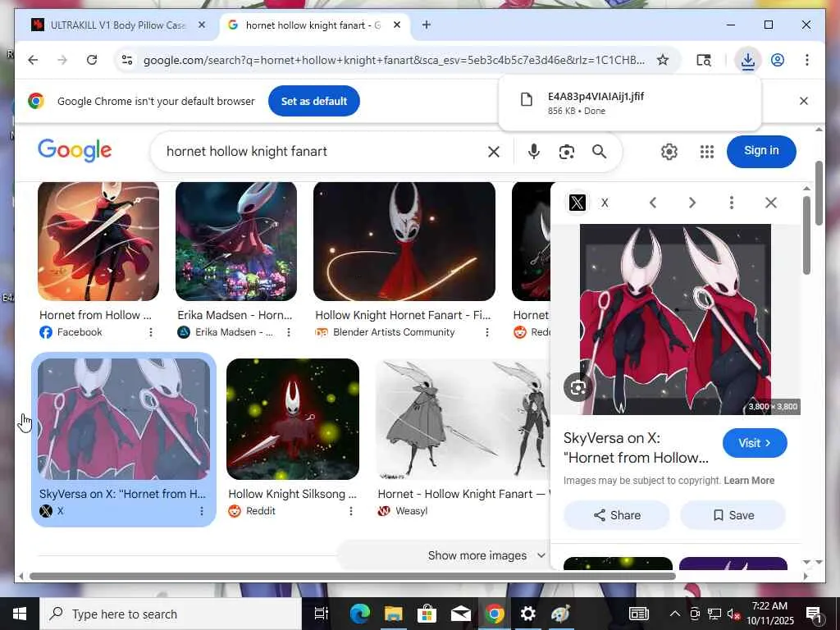This screenshot has height=630, width=840.
Task: Open more options for Blender Artists result
Action: [x=487, y=332]
